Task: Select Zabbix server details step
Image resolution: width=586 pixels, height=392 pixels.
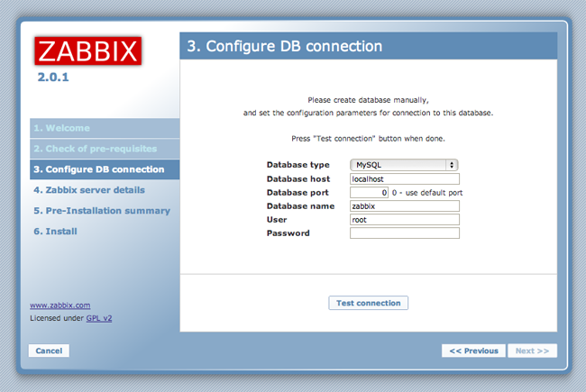Action: click(88, 190)
